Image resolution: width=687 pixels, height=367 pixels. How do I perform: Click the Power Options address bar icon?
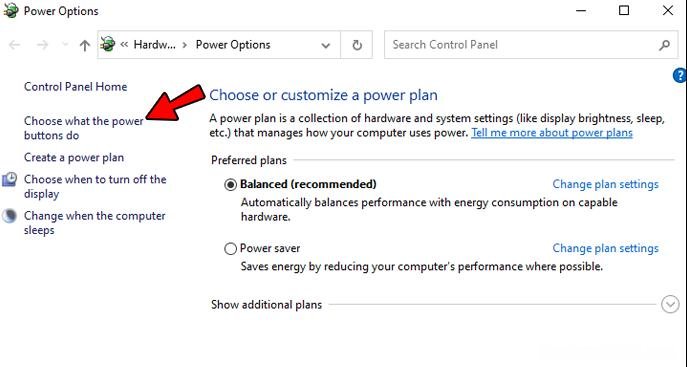[108, 44]
